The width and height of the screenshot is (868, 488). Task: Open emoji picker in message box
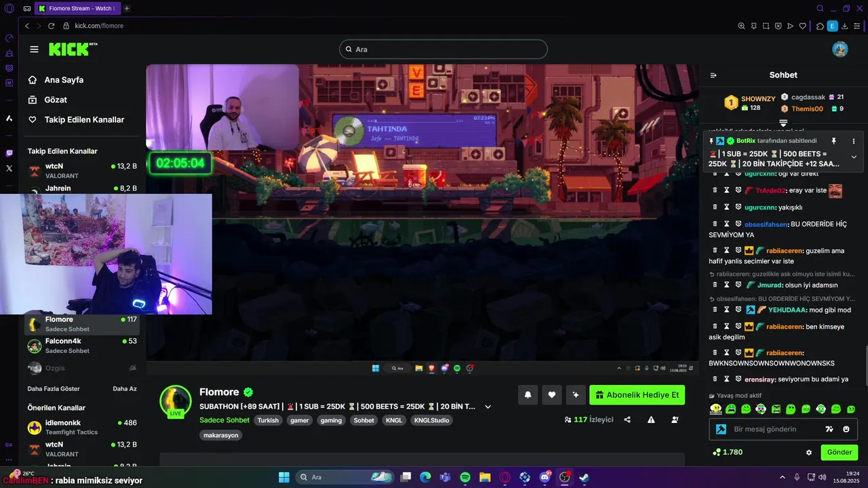point(846,429)
